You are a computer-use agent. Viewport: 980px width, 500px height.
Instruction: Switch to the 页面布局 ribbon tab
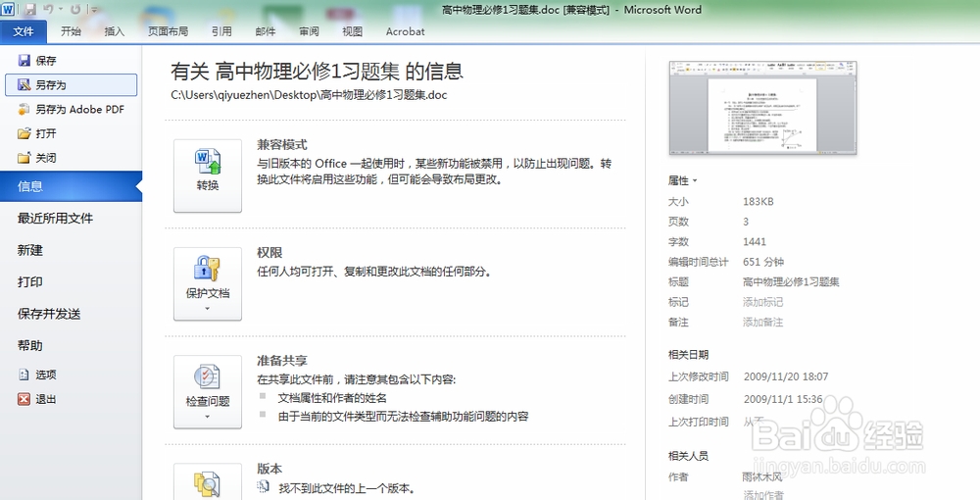[x=168, y=31]
